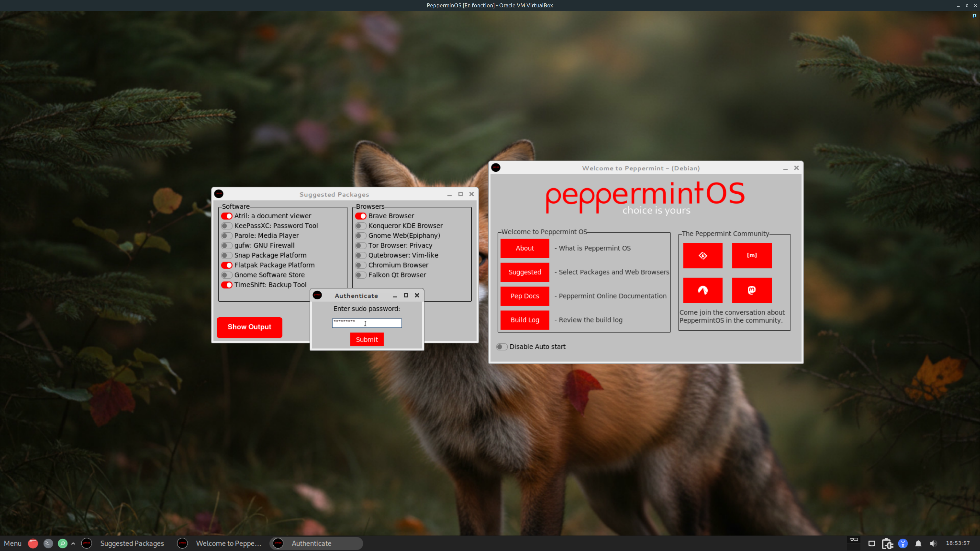980x551 pixels.
Task: Enable Qutebrowser Vim-like toggle
Action: [361, 256]
